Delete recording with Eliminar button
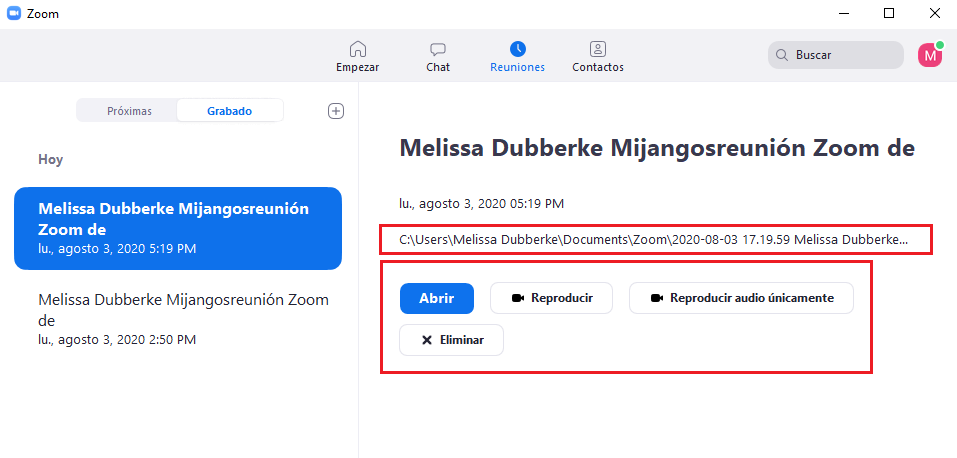This screenshot has width=957, height=458. 451,340
